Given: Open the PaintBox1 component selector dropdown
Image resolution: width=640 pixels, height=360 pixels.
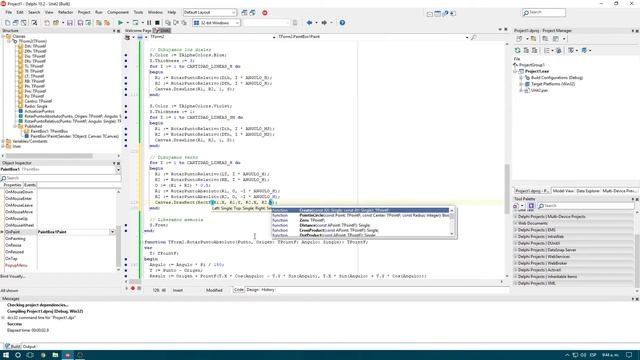Looking at the screenshot, I should coord(118,169).
